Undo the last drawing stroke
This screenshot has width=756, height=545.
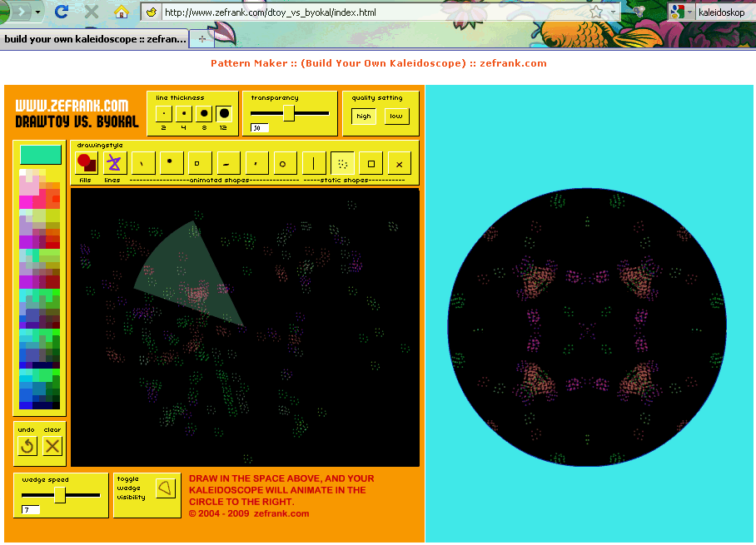click(27, 446)
